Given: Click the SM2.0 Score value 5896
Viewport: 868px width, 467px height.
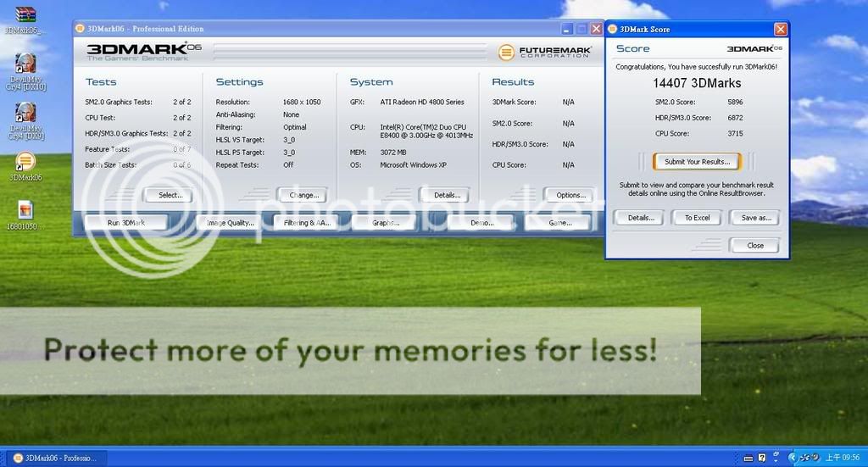Looking at the screenshot, I should 735,102.
